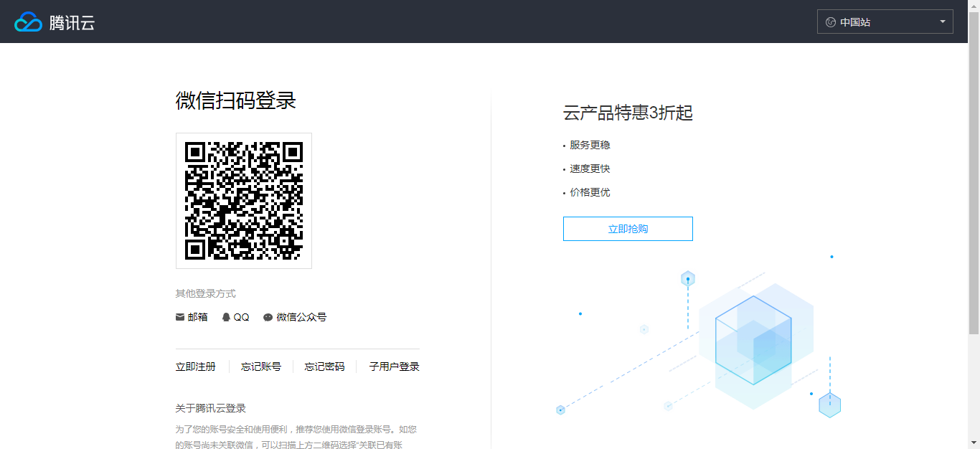Screen dimensions: 980x449
Task: Click the 价格更优 bullet text
Action: pos(590,192)
